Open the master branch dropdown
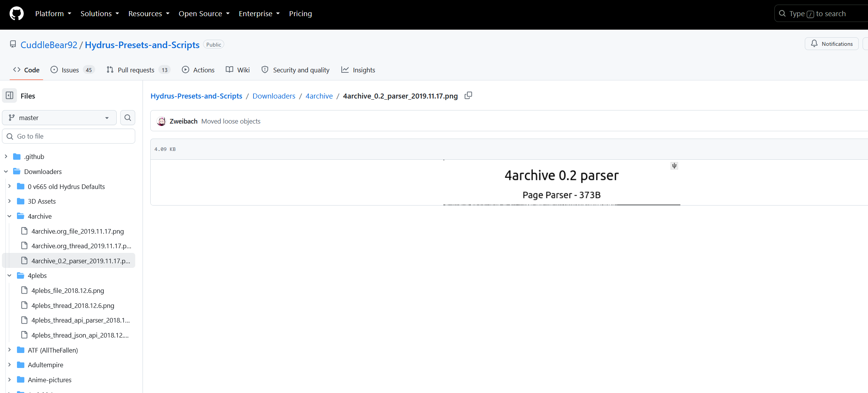Image resolution: width=868 pixels, height=393 pixels. (59, 118)
